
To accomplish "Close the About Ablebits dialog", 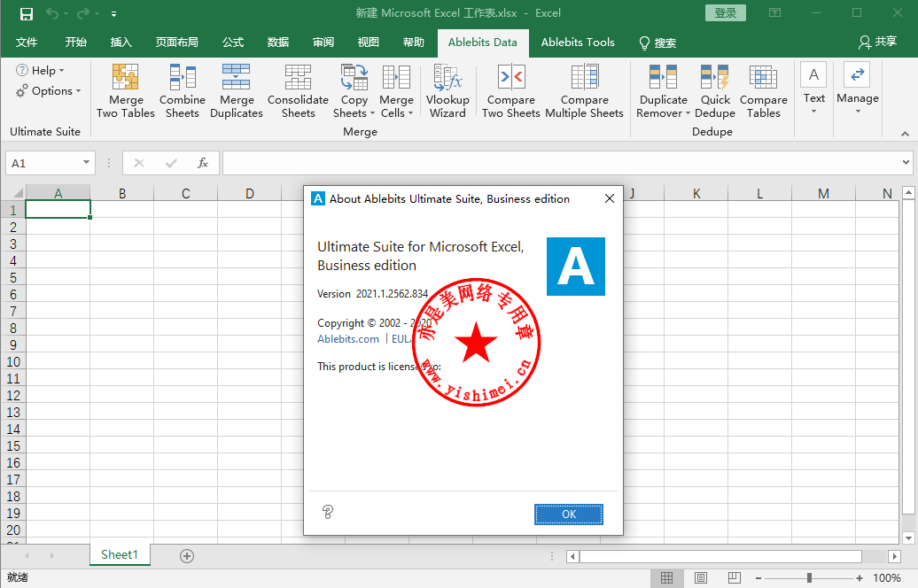I will click(x=610, y=199).
